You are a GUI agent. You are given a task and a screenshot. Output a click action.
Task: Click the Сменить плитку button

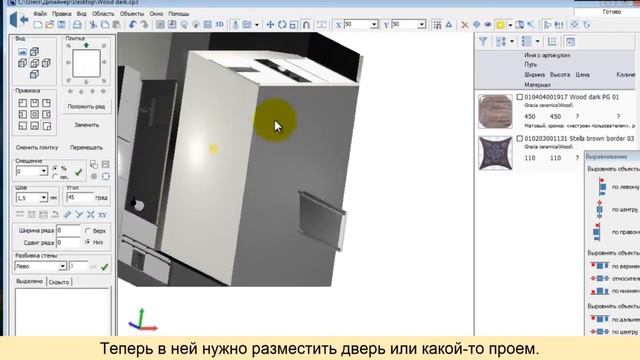[x=37, y=147]
